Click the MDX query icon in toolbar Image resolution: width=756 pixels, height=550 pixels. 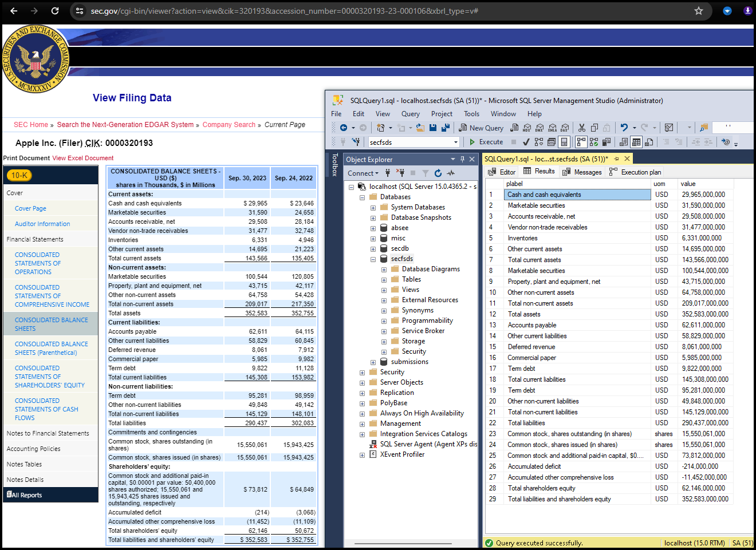pyautogui.click(x=527, y=128)
